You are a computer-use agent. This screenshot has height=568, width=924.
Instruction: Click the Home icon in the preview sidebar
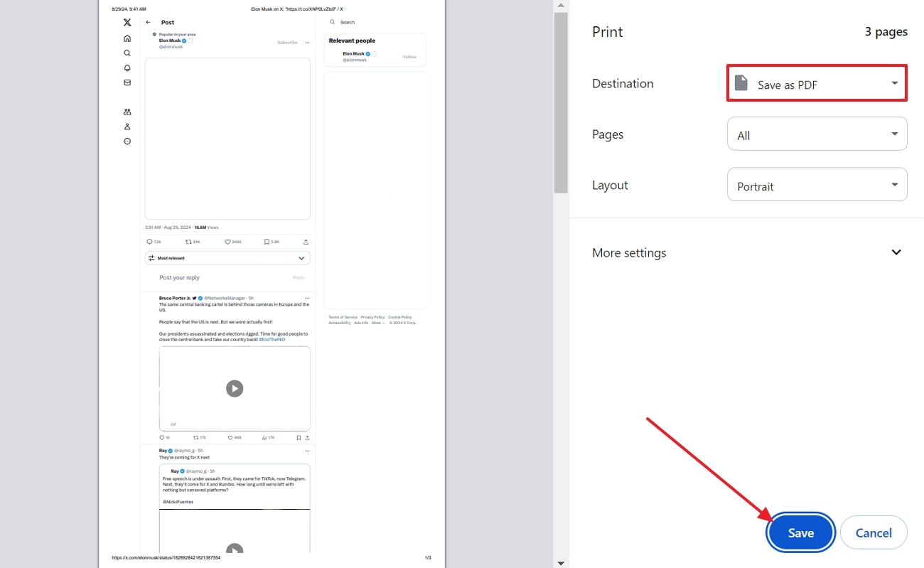tap(127, 38)
